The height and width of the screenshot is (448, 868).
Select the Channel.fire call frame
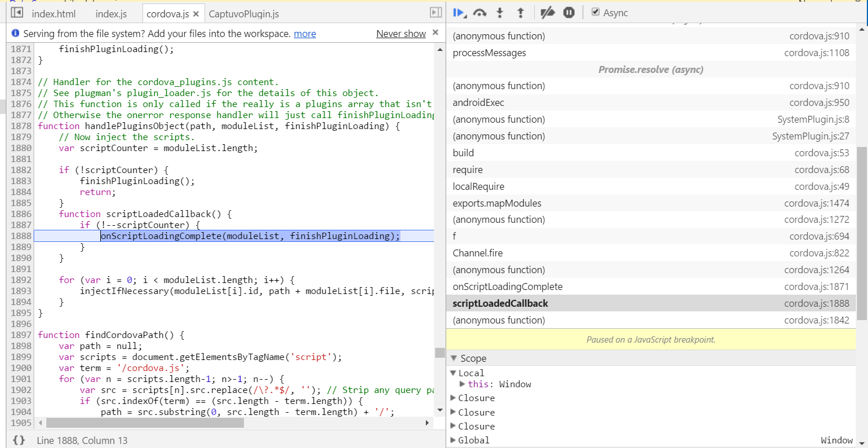651,253
